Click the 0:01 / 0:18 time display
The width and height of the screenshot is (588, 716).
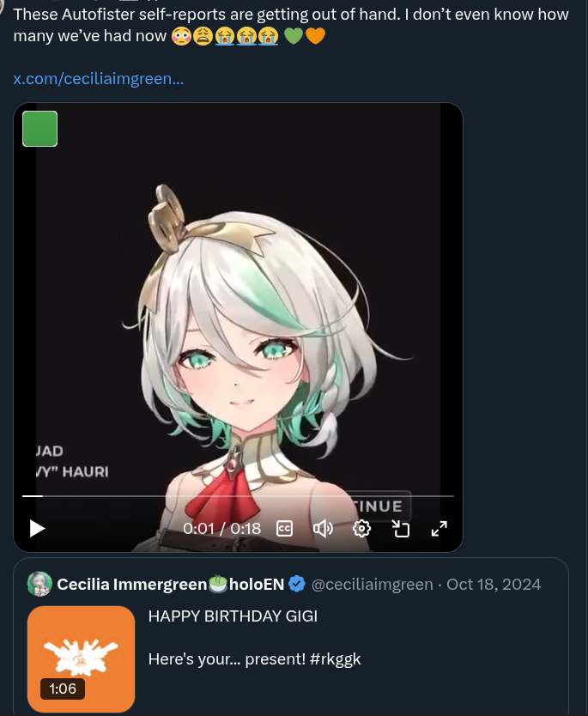pos(221,528)
